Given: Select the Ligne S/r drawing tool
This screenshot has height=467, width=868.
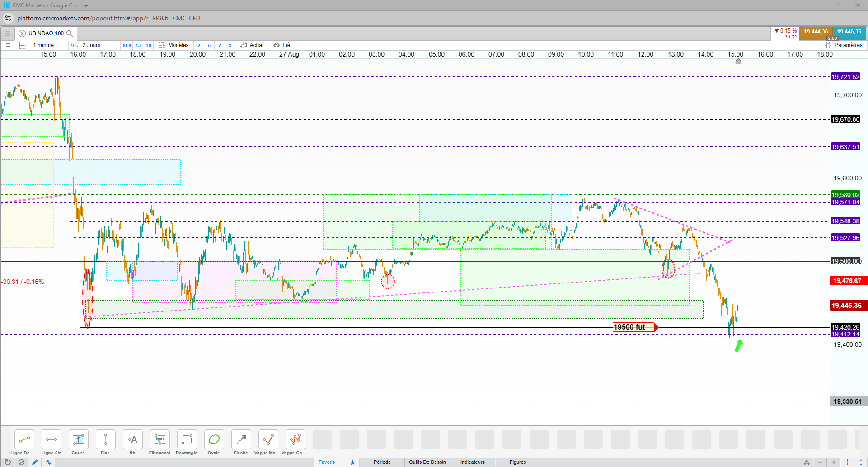Looking at the screenshot, I should point(51,439).
